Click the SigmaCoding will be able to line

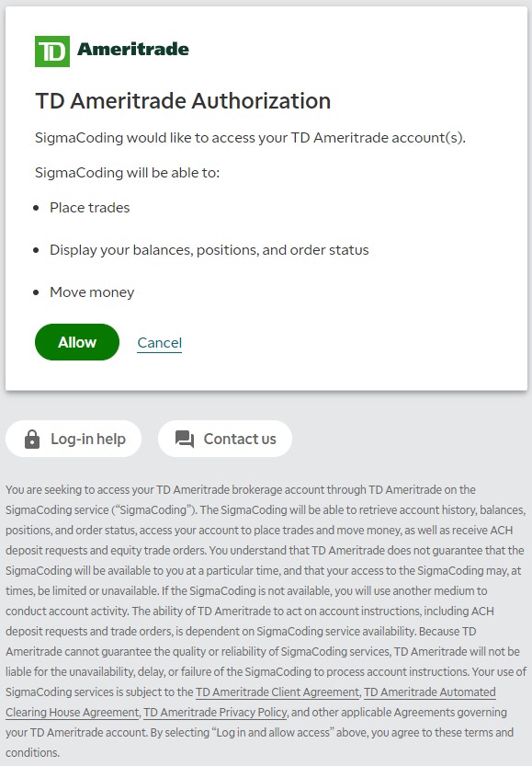(x=128, y=173)
